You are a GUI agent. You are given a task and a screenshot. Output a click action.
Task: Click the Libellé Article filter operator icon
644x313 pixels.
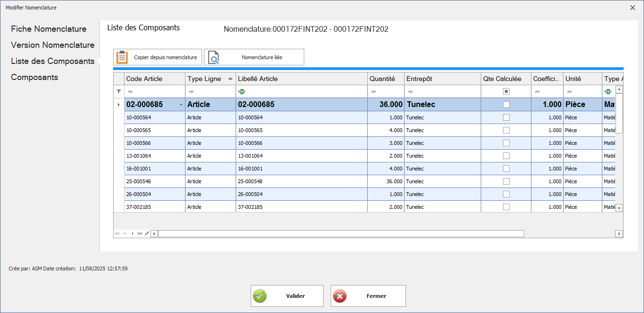click(242, 91)
